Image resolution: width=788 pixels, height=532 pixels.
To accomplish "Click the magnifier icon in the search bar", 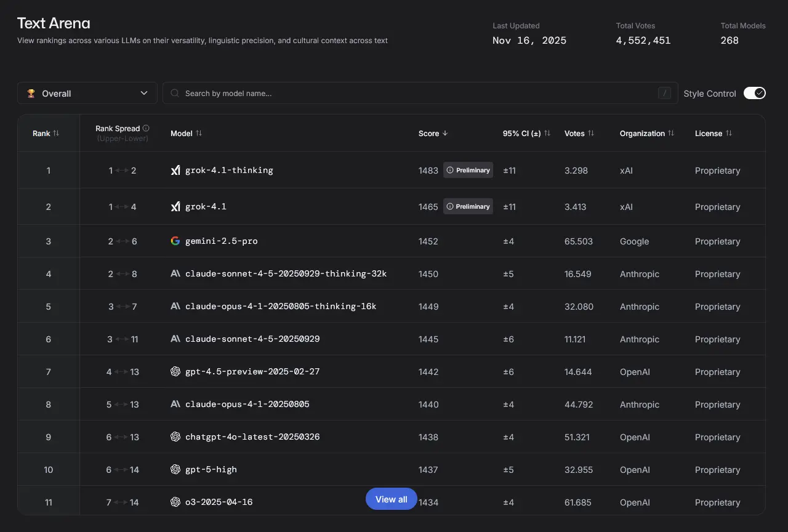I will click(x=175, y=94).
